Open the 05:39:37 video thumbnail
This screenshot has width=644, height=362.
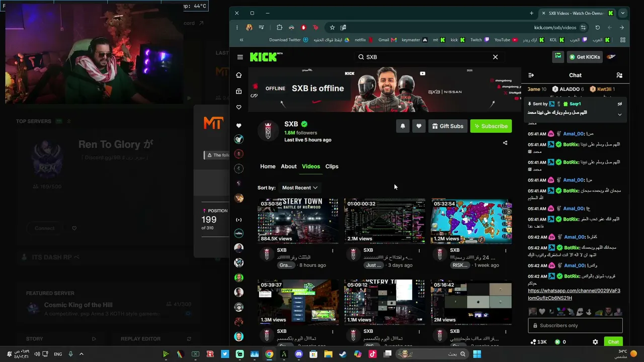tap(298, 302)
